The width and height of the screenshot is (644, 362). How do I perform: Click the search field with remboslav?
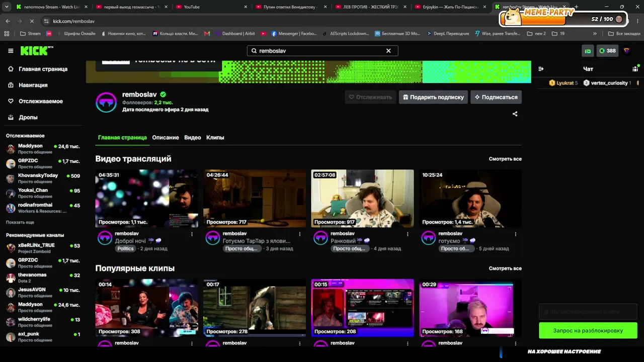pos(322,51)
